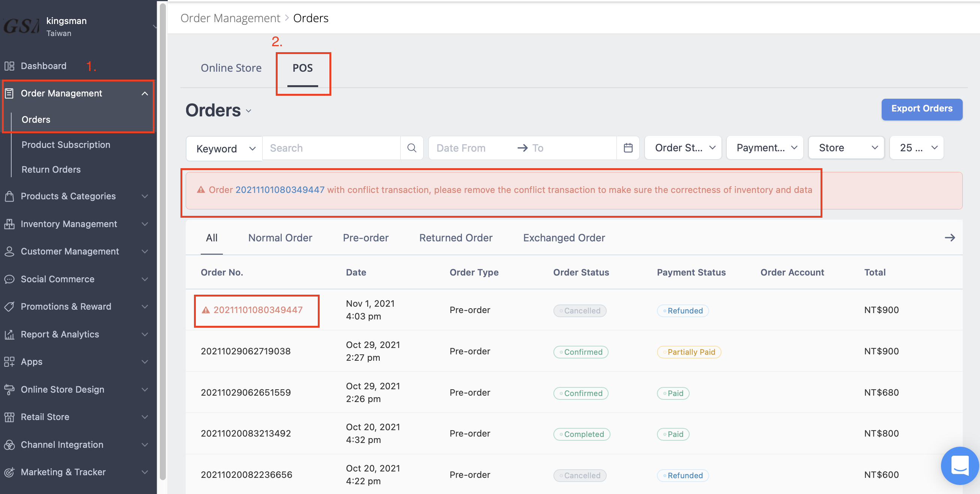
Task: Switch to the Normal Order tab
Action: 280,238
